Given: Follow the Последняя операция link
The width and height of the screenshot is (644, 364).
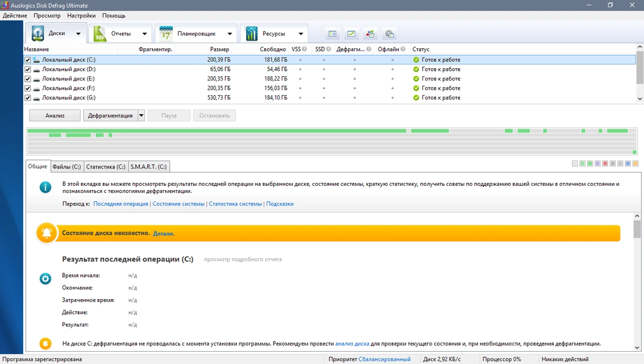Looking at the screenshot, I should 121,204.
